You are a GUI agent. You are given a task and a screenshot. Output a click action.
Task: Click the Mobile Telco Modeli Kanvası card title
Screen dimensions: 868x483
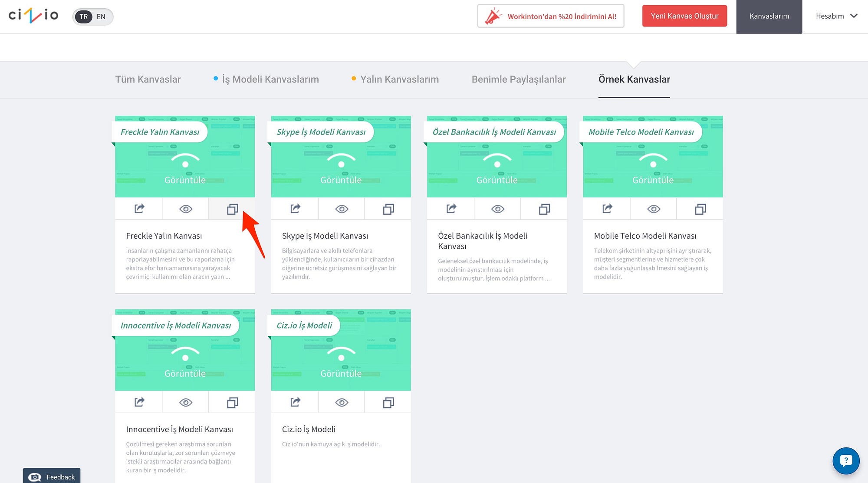click(645, 236)
